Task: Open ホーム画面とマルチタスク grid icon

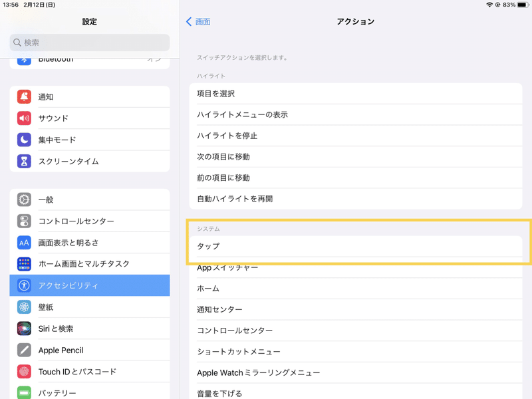Action: tap(25, 264)
